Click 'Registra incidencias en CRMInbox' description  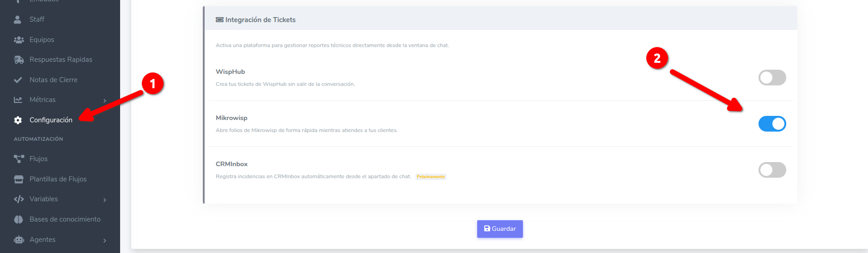tap(313, 176)
